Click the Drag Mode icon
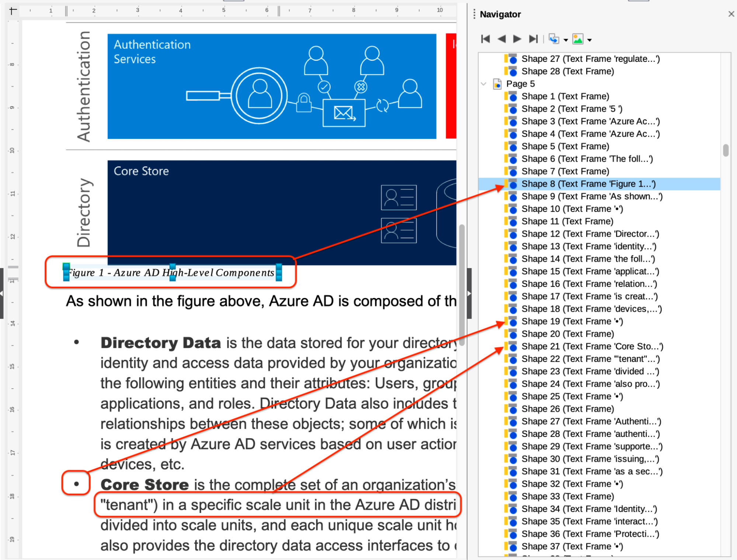Viewport: 737px width, 560px height. 553,39
